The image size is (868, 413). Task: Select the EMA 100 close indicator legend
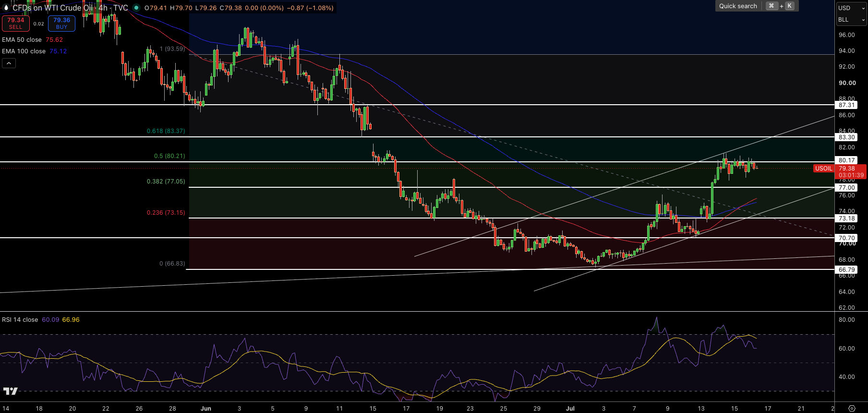click(x=24, y=51)
